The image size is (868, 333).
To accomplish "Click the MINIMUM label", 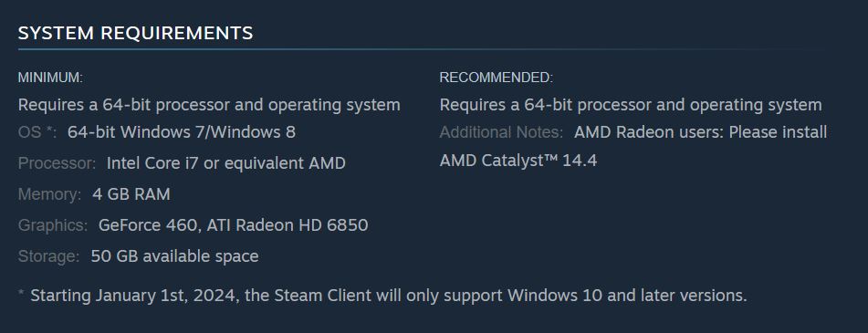I will coord(50,78).
